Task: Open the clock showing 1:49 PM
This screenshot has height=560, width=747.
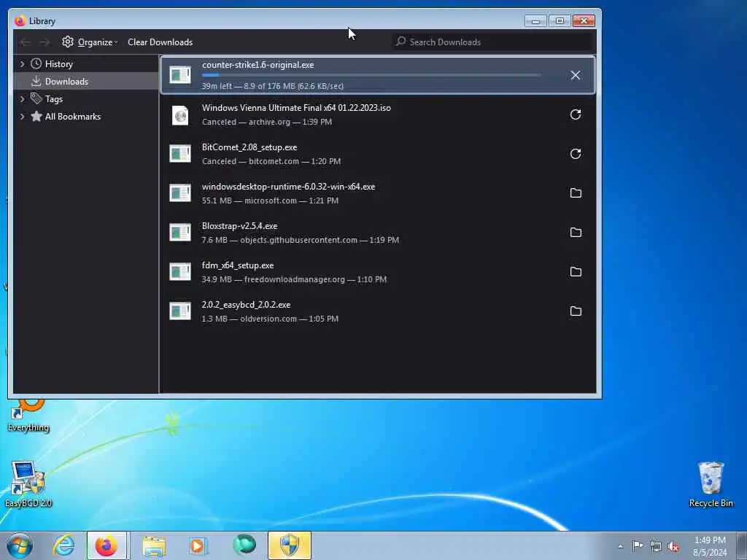Action: [x=710, y=546]
